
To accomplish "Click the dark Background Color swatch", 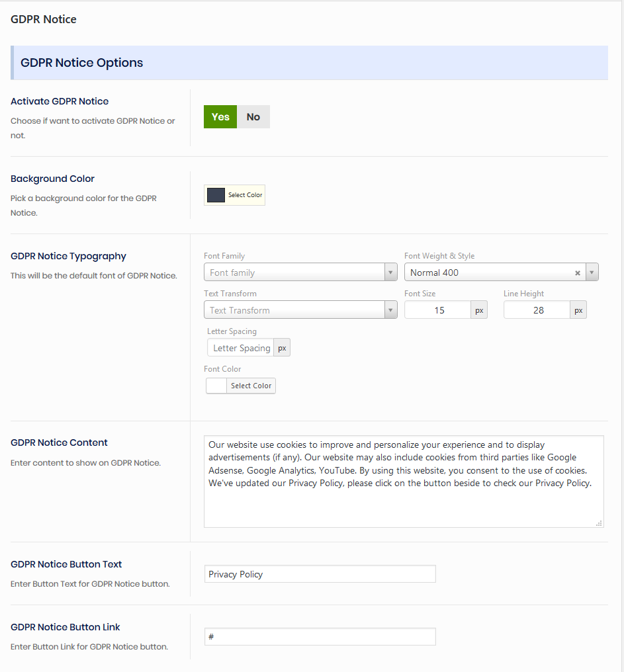I will (216, 195).
